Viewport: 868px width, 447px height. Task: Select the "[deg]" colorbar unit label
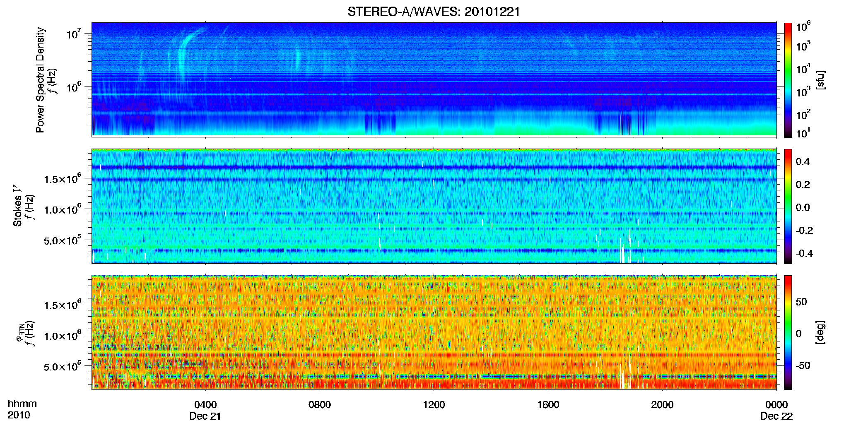[820, 332]
